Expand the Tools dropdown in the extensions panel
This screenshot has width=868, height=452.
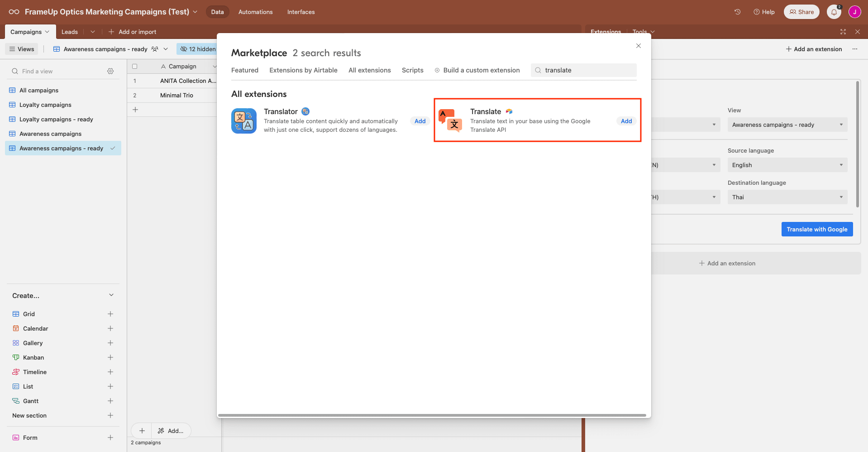(643, 31)
